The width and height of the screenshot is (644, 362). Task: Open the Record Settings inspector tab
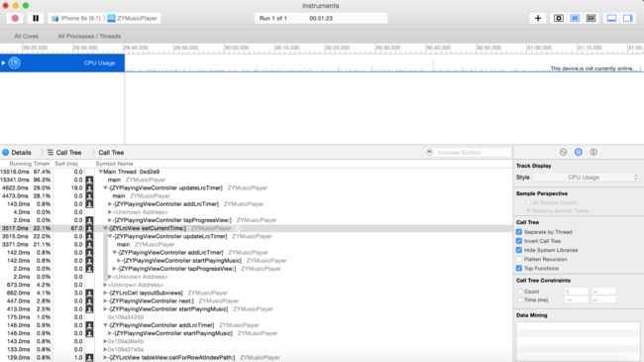pos(563,152)
